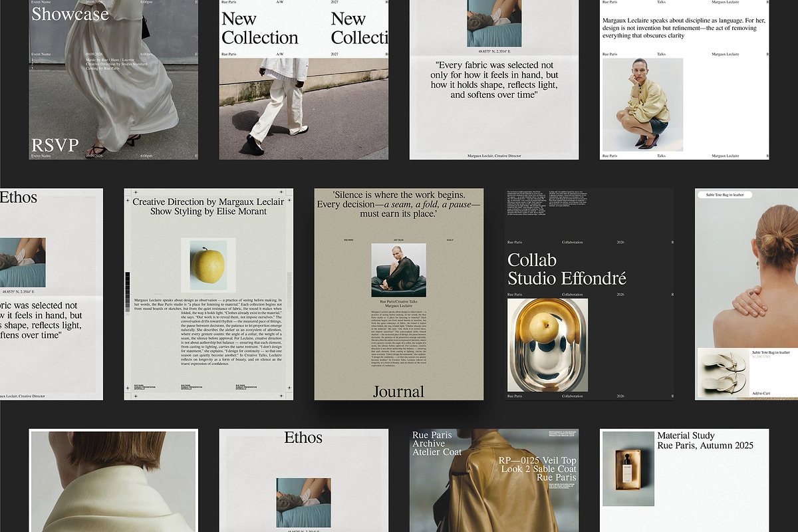Click the "Studio Effondré" heading
The height and width of the screenshot is (532, 798).
click(x=567, y=278)
